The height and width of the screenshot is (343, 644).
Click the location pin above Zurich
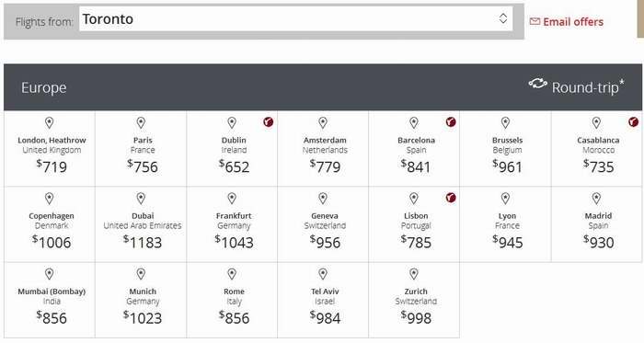point(414,274)
